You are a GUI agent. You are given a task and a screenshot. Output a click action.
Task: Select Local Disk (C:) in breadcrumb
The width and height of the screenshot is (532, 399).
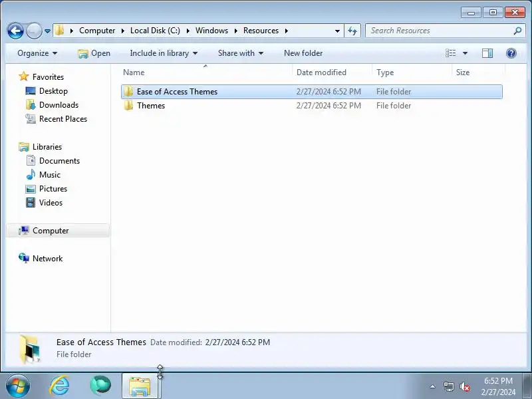tap(155, 31)
